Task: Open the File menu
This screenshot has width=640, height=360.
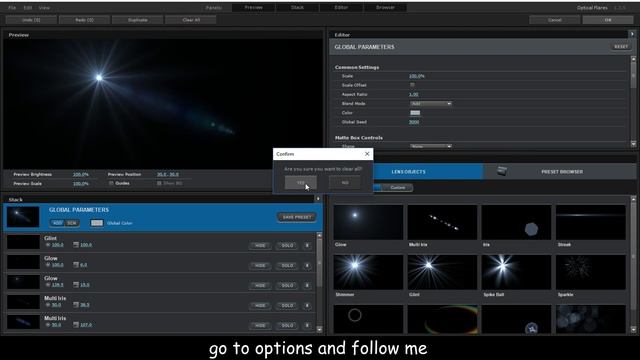Action: click(12, 8)
